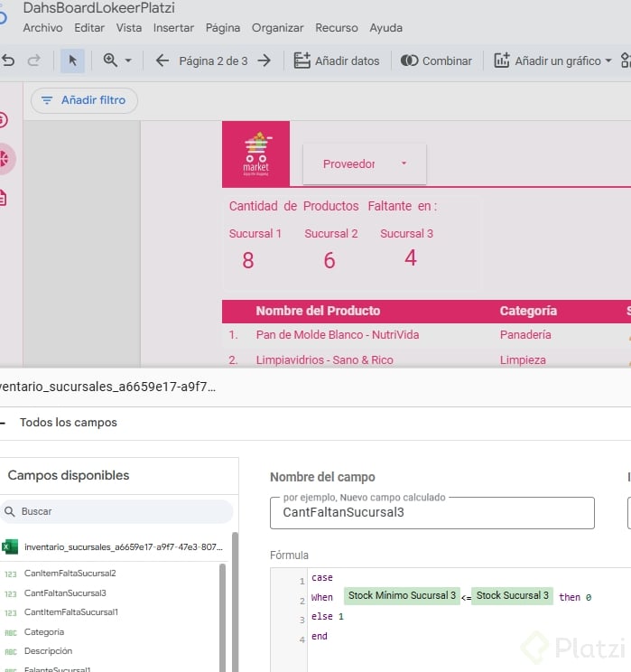Click the Nombre del campo input field
The width and height of the screenshot is (631, 672).
[432, 512]
